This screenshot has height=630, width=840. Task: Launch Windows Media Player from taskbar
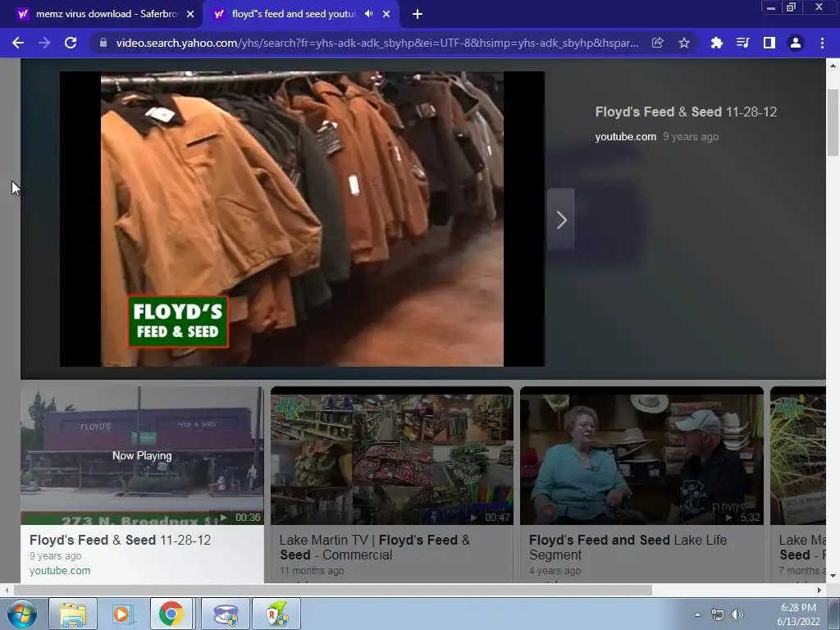point(122,614)
